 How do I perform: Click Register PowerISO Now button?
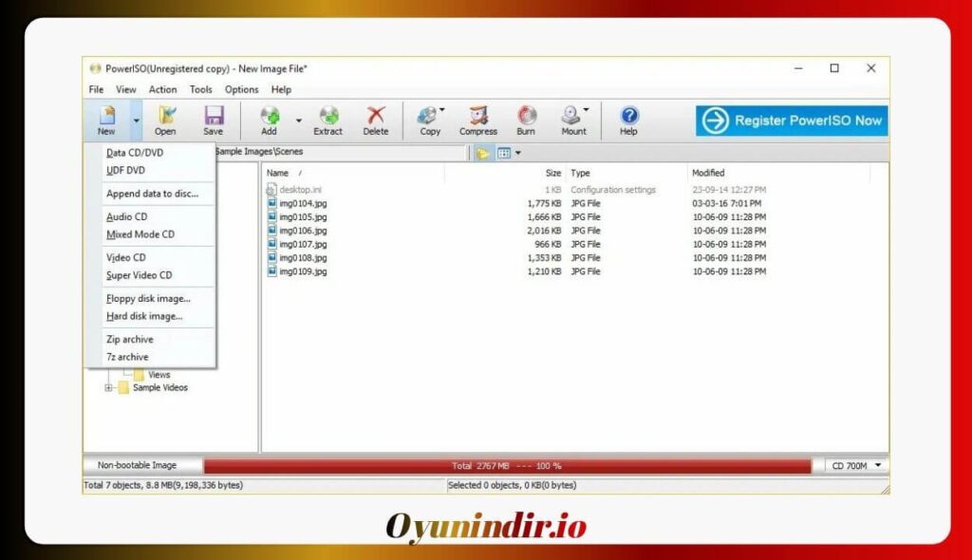pos(792,121)
